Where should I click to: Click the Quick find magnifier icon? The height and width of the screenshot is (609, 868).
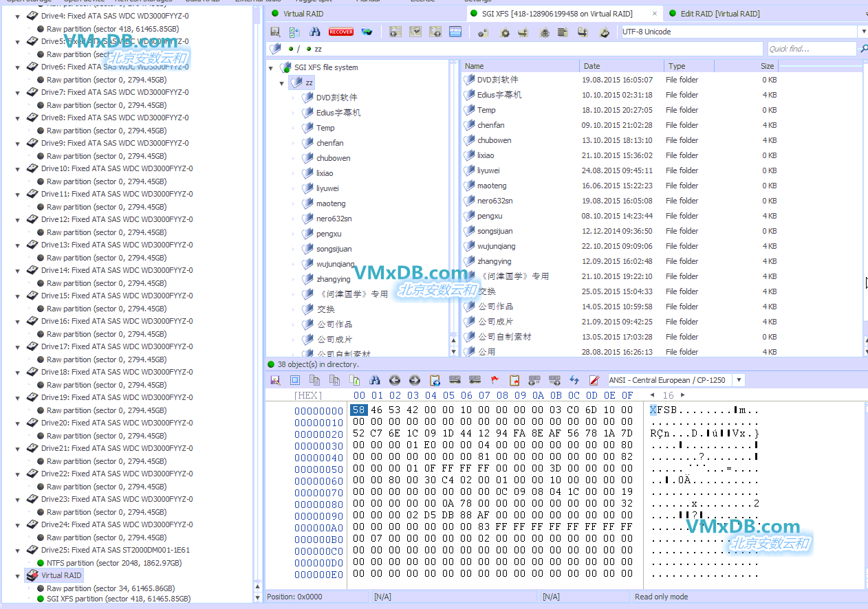863,49
